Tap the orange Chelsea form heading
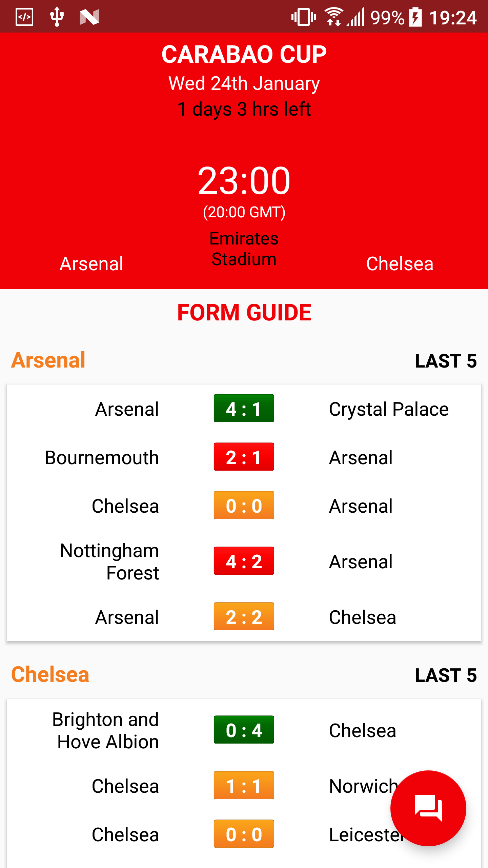488x868 pixels. coord(50,674)
